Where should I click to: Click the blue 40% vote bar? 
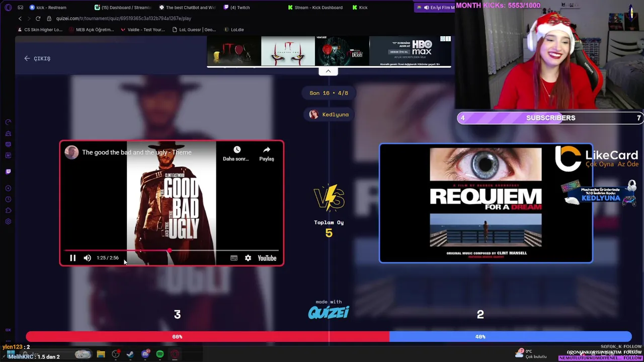click(x=510, y=337)
